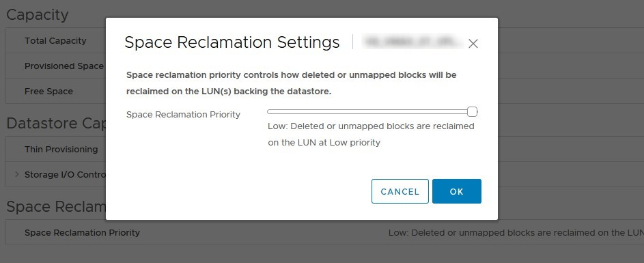Image resolution: width=644 pixels, height=263 pixels.
Task: Click the Capacity section heading
Action: click(x=38, y=15)
